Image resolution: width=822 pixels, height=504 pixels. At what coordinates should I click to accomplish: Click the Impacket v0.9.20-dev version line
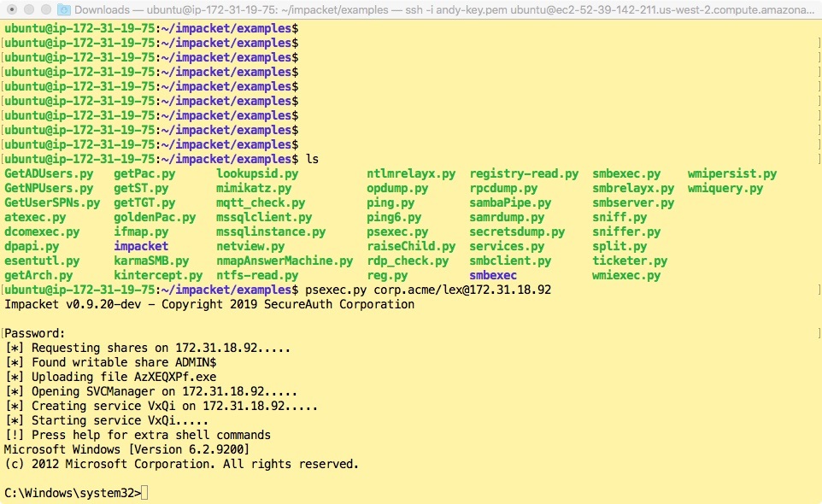(209, 304)
